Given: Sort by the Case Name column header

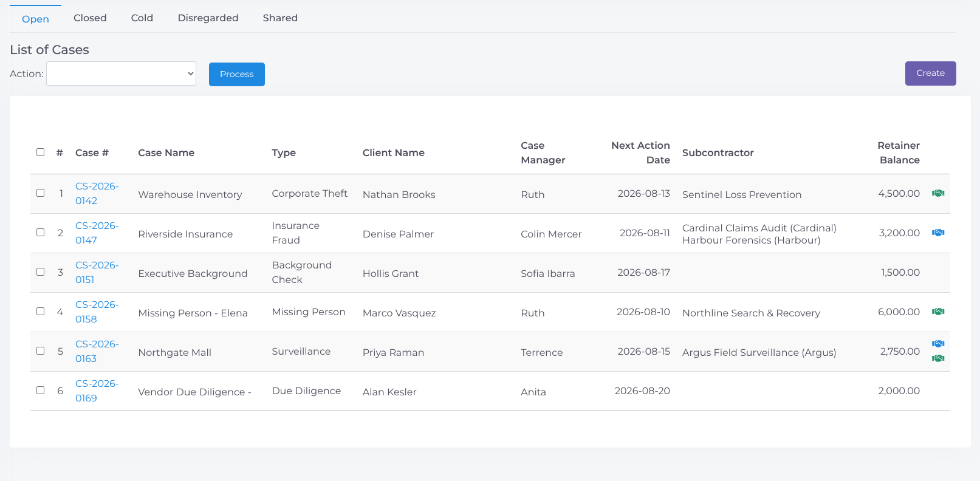Looking at the screenshot, I should (x=166, y=153).
